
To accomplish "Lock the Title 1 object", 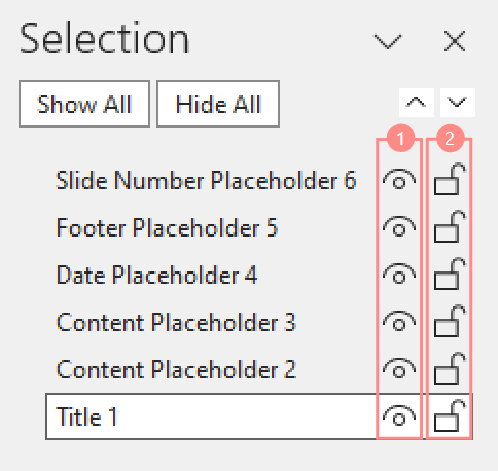I will pyautogui.click(x=450, y=415).
